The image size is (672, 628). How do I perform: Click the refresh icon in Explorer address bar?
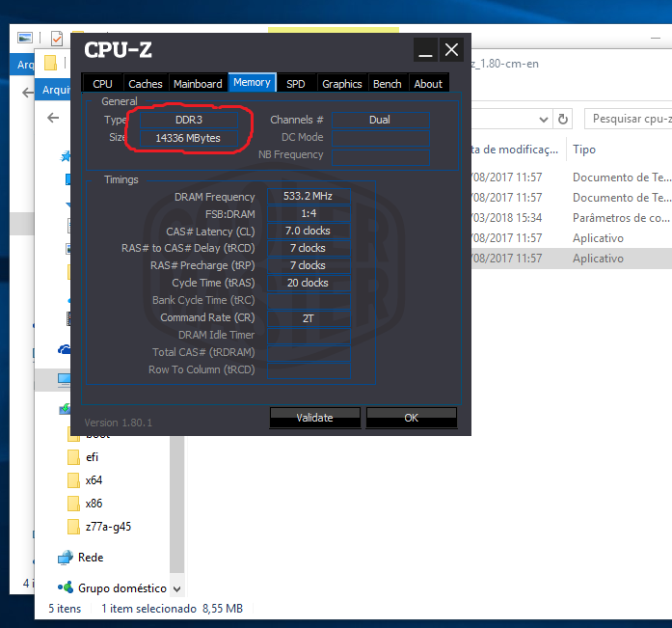point(563,119)
